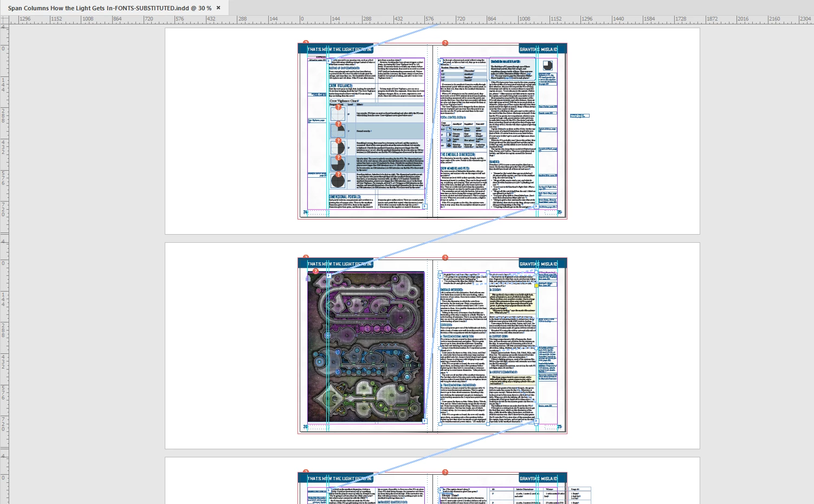Click page number 25 folio
Viewport: 814px width, 504px height.
[x=560, y=212]
